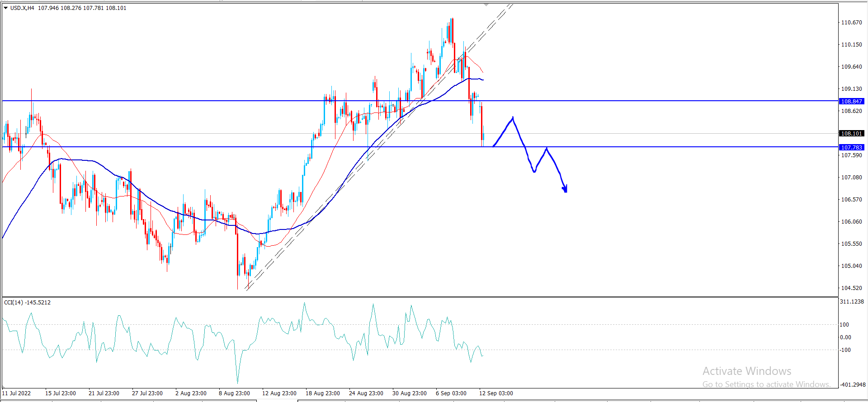Screen dimensions: 868x402
Task: Click the 0.00 CCI zero level label
Action: [845, 337]
